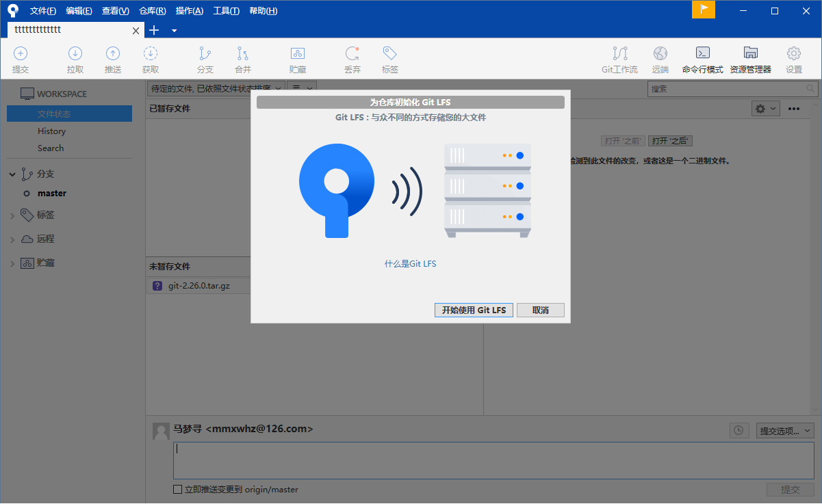Collapse the 分支 section in sidebar
This screenshot has height=504, width=822.
point(12,174)
